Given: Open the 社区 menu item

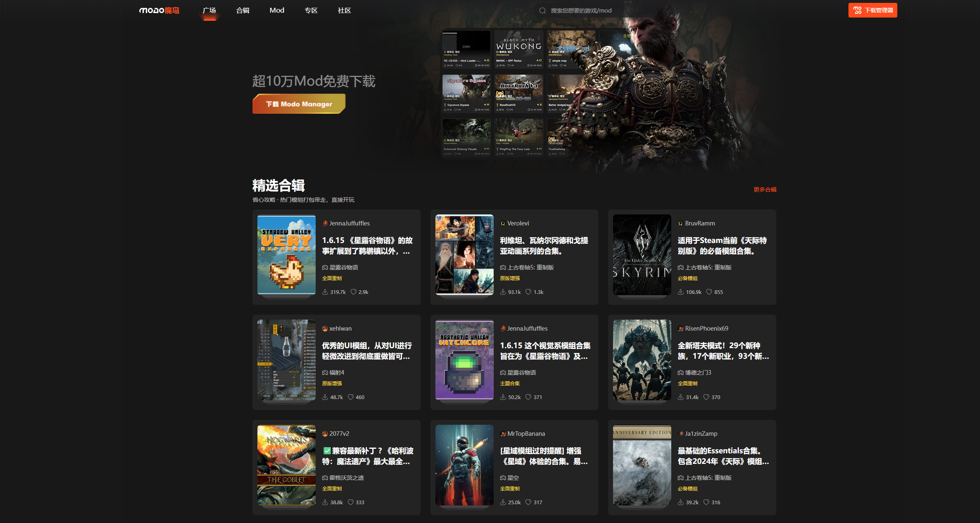Looking at the screenshot, I should (x=344, y=10).
